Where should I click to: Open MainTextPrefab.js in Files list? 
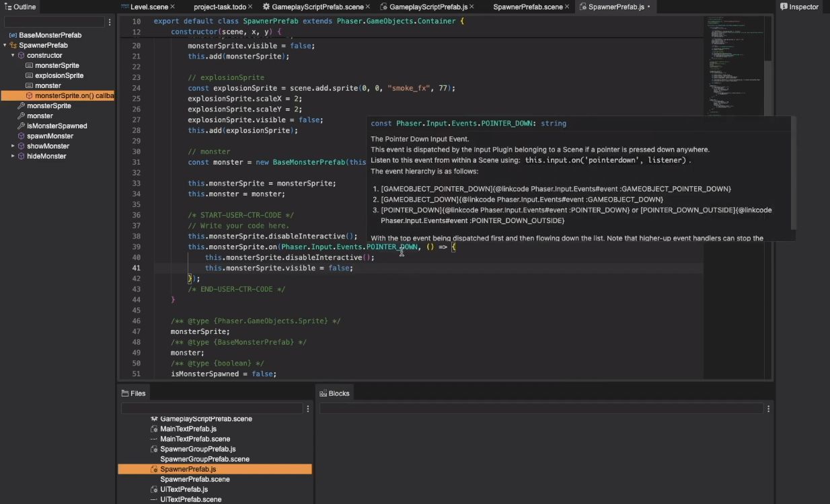point(188,429)
